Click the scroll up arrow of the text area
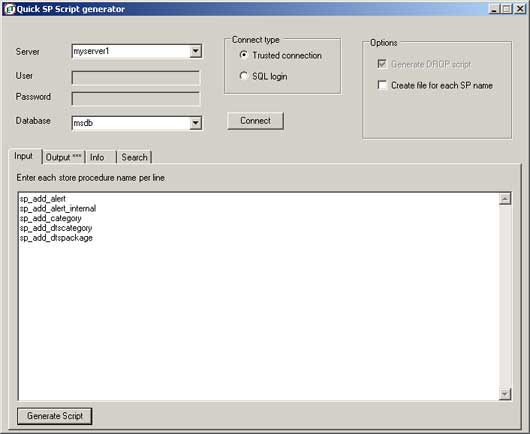The width and height of the screenshot is (530, 434). 505,199
